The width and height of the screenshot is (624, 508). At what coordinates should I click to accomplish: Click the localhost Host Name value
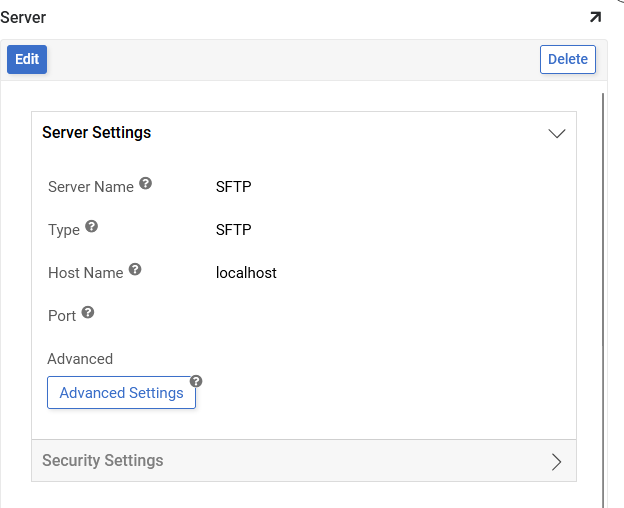pyautogui.click(x=246, y=273)
